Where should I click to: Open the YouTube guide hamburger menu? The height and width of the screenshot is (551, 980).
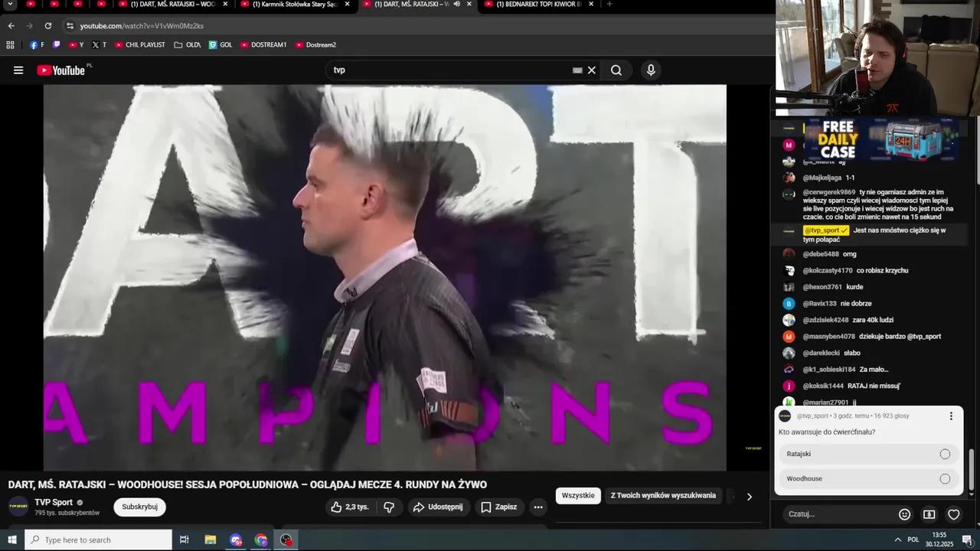[x=18, y=70]
